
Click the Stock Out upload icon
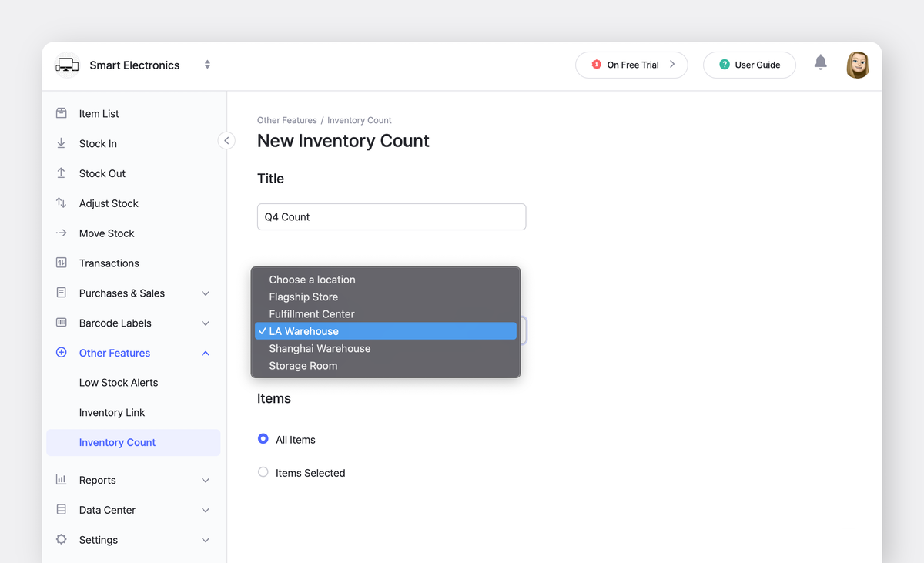[62, 173]
